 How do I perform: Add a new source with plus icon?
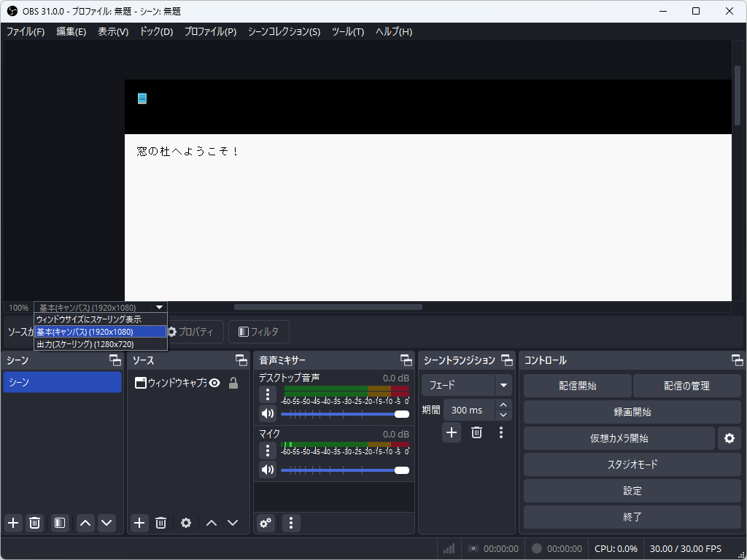tap(139, 523)
